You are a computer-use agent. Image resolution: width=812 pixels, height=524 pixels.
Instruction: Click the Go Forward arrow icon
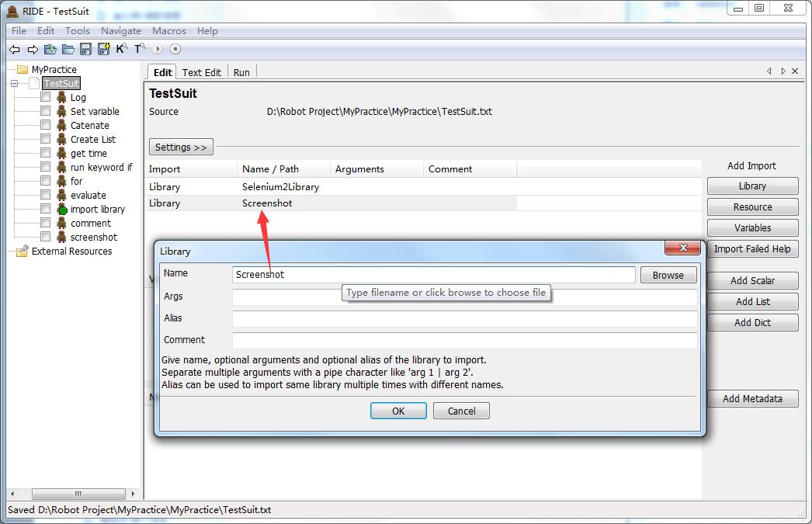(x=33, y=49)
